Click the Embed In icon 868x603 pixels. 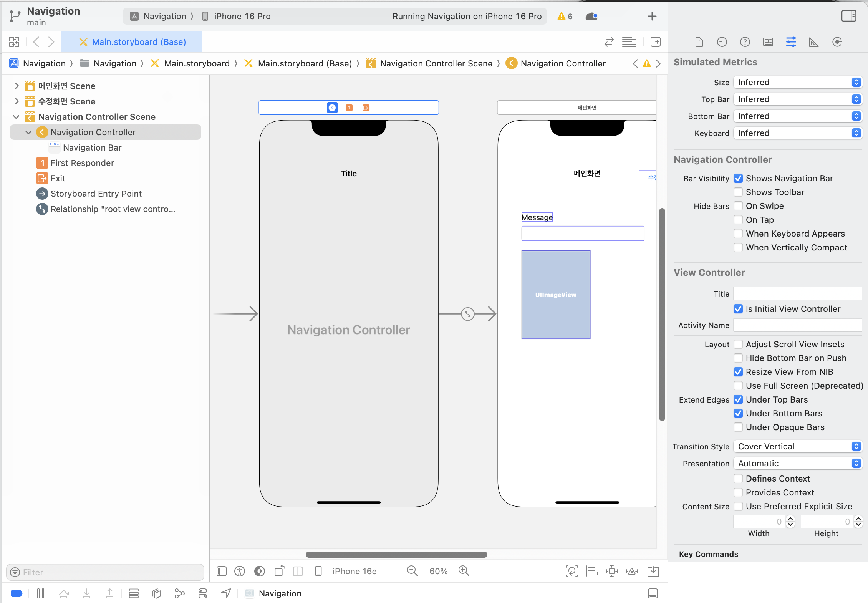click(x=653, y=571)
